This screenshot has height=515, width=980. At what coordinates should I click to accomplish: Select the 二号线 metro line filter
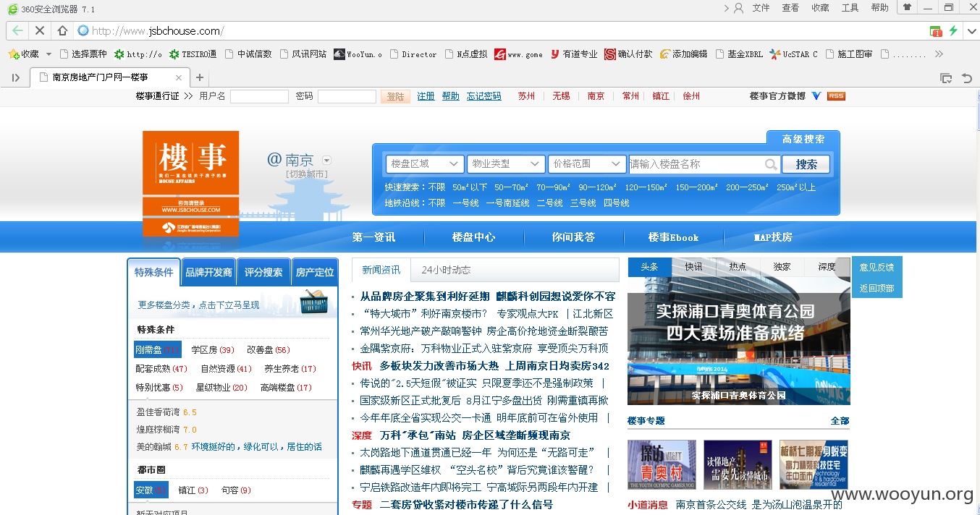[x=549, y=203]
